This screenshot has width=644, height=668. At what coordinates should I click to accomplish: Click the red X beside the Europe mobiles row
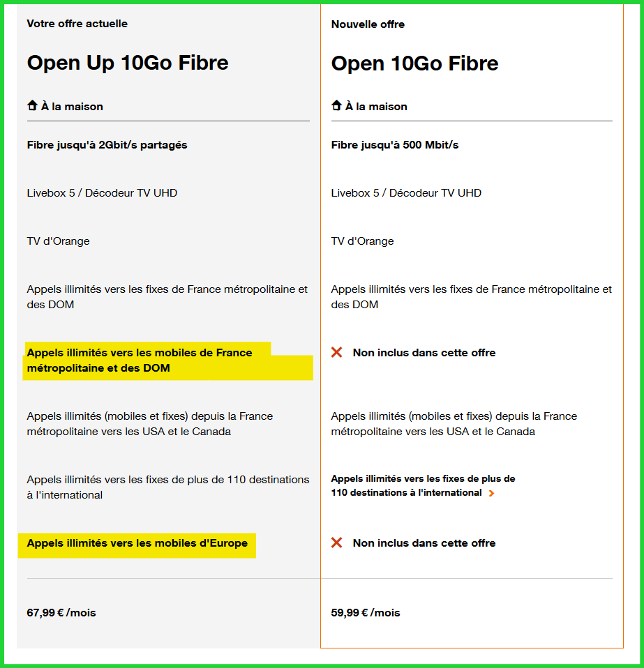[x=337, y=542]
